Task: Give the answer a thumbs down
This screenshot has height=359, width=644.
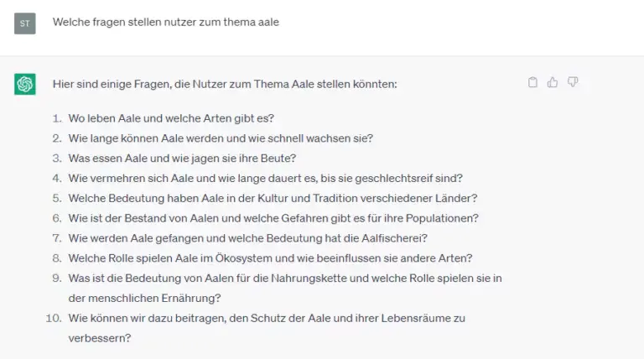Action: [x=573, y=82]
